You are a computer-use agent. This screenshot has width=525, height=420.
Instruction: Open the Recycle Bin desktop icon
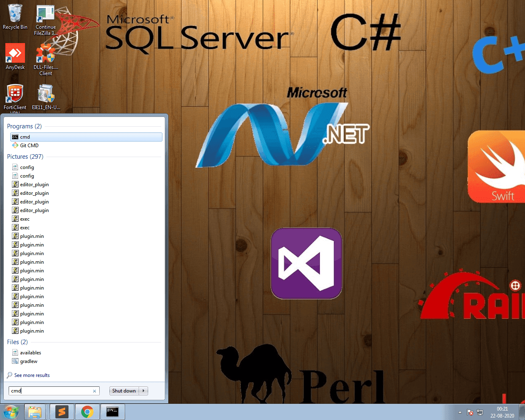click(x=15, y=17)
